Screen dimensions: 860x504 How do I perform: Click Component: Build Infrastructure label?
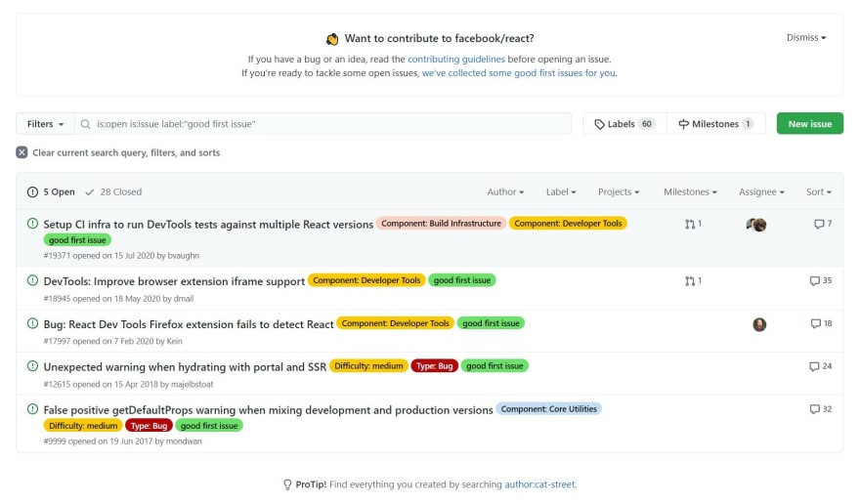pyautogui.click(x=441, y=224)
